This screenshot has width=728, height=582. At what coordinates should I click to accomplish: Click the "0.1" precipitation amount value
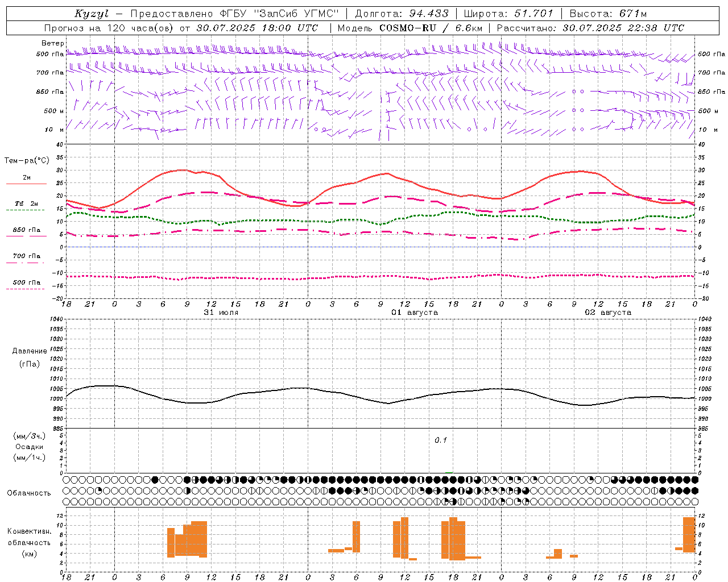coord(441,440)
